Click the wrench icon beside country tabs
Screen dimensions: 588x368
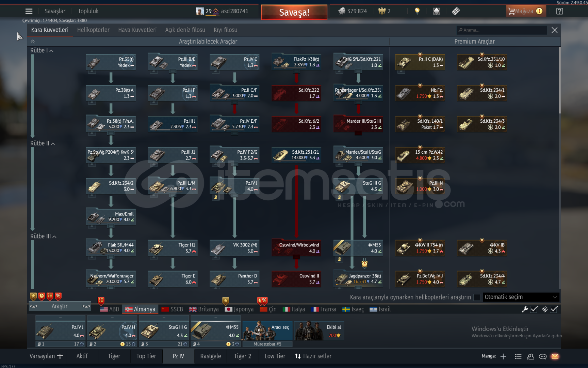(x=525, y=309)
